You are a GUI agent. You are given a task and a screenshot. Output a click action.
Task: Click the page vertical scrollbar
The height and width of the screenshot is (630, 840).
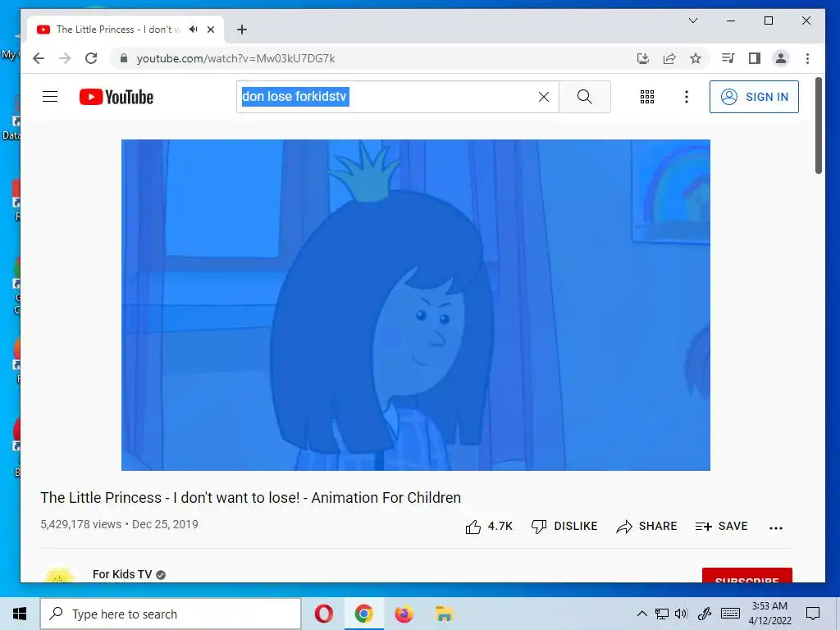coord(819,126)
